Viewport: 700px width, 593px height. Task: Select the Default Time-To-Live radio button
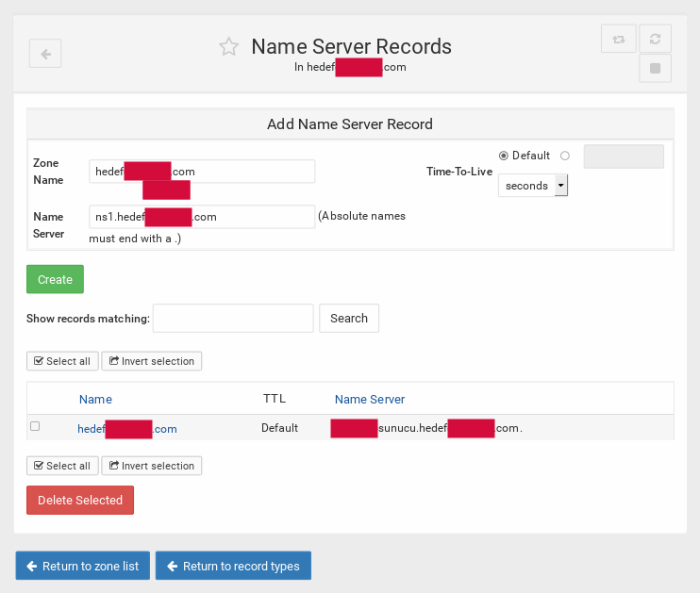coord(503,156)
